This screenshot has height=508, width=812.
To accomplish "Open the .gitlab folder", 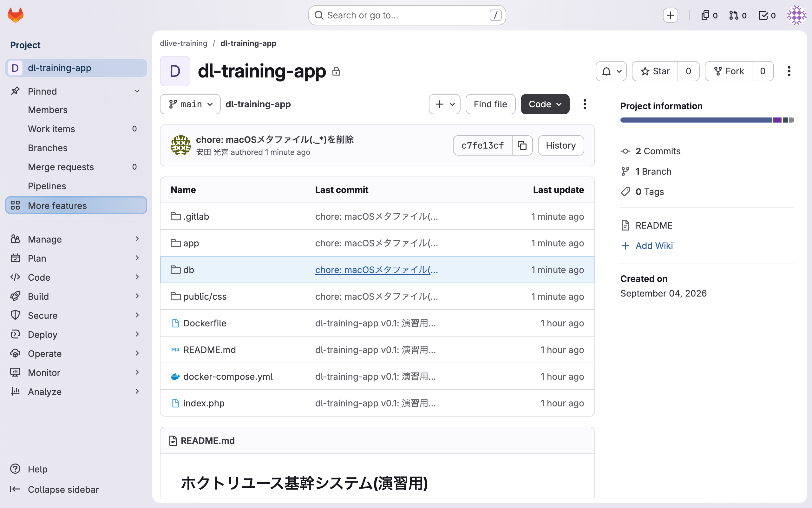I will (196, 216).
